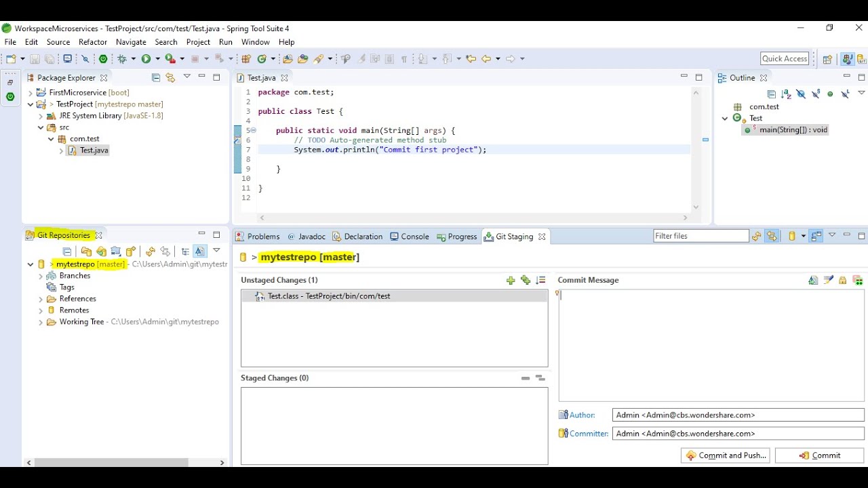Viewport: 868px width, 488px height.
Task: Open the Run button dropdown arrow
Action: tap(157, 59)
